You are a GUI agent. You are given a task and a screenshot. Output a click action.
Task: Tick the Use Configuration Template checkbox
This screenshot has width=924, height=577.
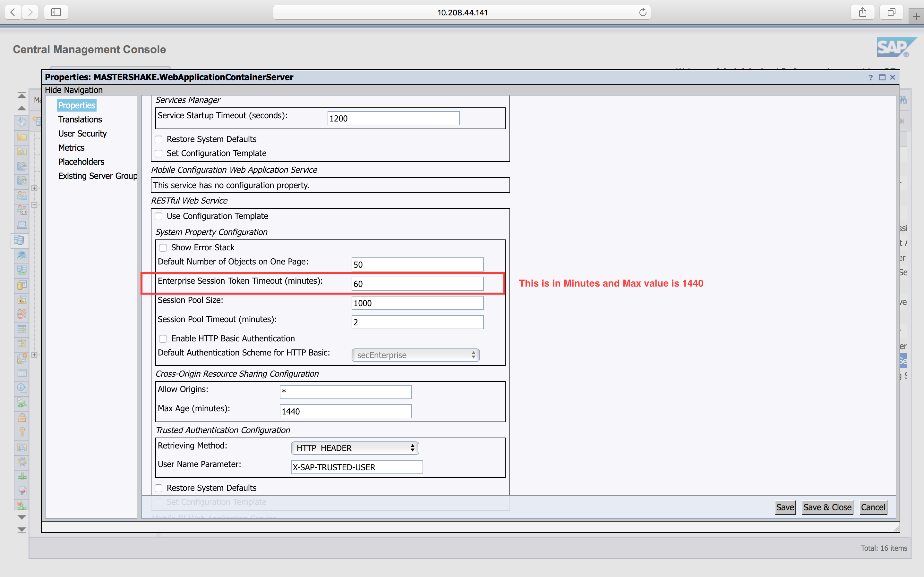tap(159, 216)
